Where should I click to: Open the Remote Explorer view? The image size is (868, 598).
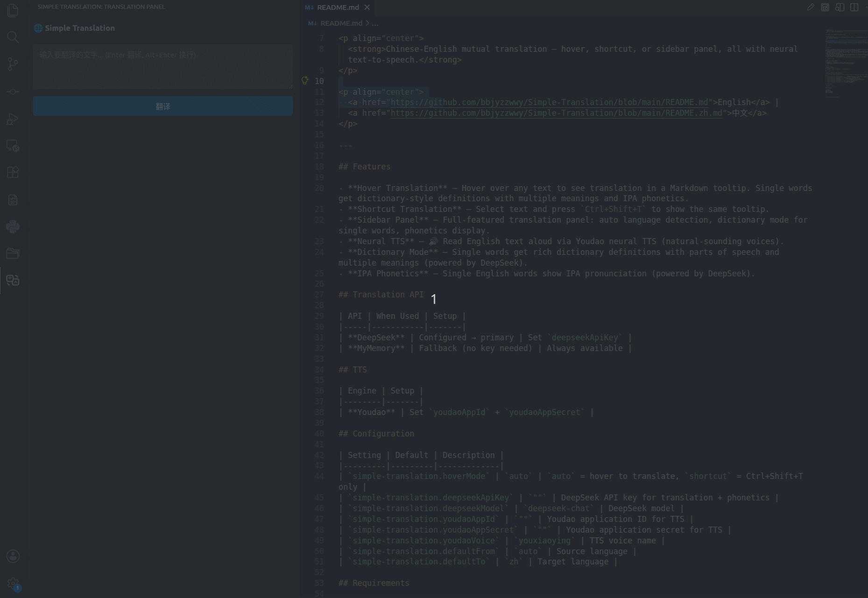[x=13, y=146]
